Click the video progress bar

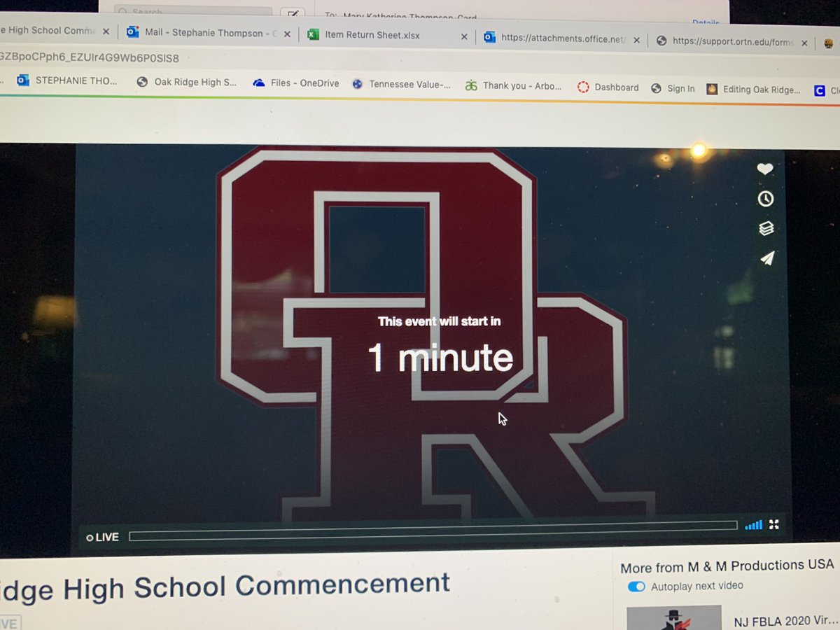433,530
